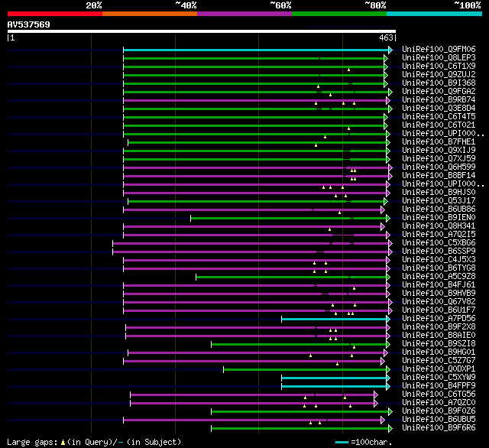Viewport: 489px width, 448px height.
Task: Select the AV537569 query name
Action: [29, 24]
